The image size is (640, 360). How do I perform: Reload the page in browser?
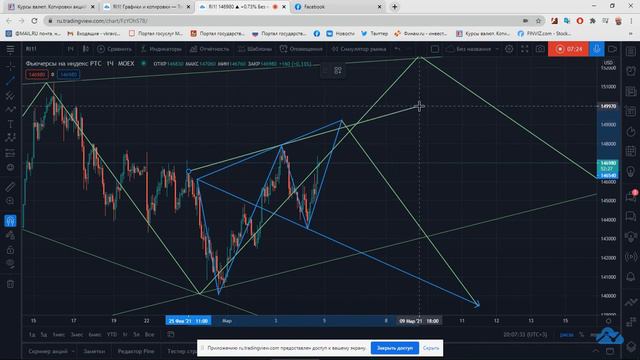tap(35, 20)
